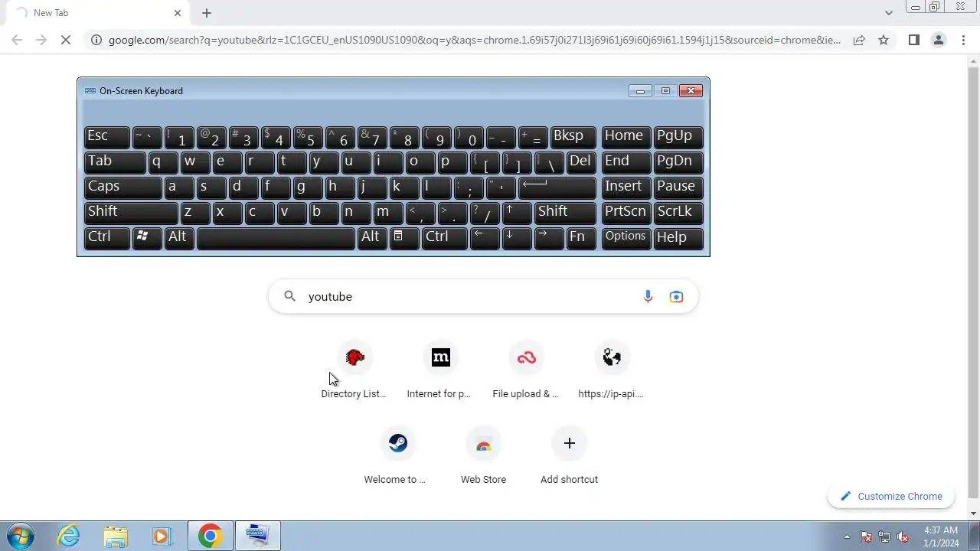Click the down arrow key on keyboard
This screenshot has width=980, height=551.
(517, 237)
